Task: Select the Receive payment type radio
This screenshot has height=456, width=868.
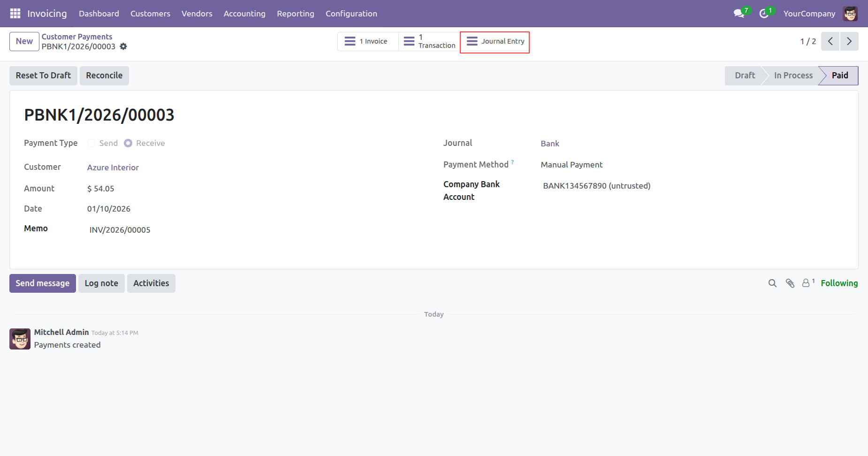Action: [128, 143]
